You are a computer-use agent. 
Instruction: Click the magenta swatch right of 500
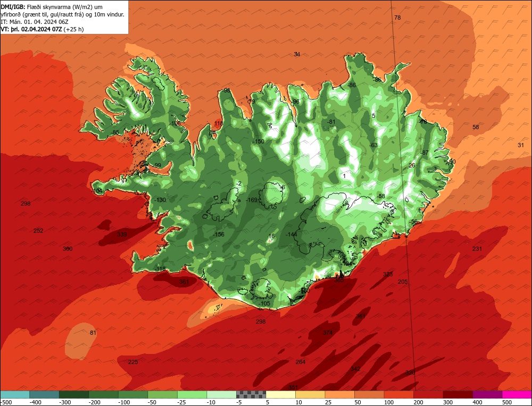click(x=517, y=394)
